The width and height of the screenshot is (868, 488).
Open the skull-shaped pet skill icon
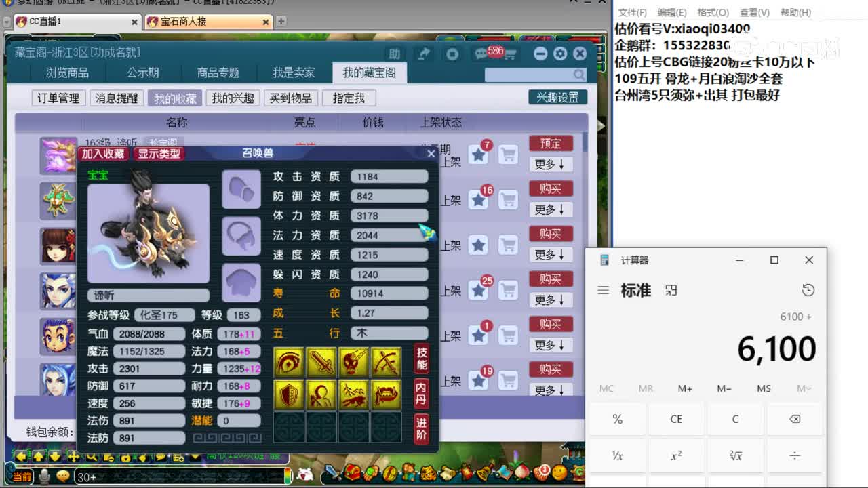(x=352, y=361)
